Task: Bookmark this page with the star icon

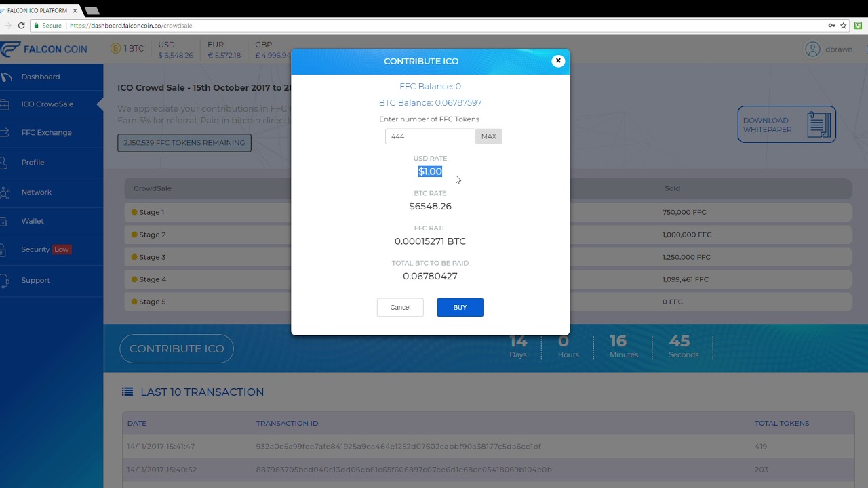Action: tap(843, 26)
